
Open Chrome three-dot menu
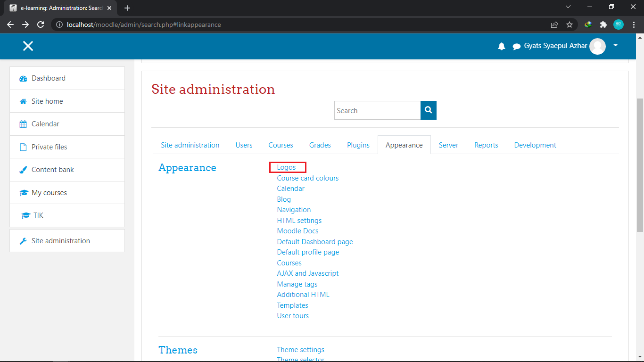634,25
